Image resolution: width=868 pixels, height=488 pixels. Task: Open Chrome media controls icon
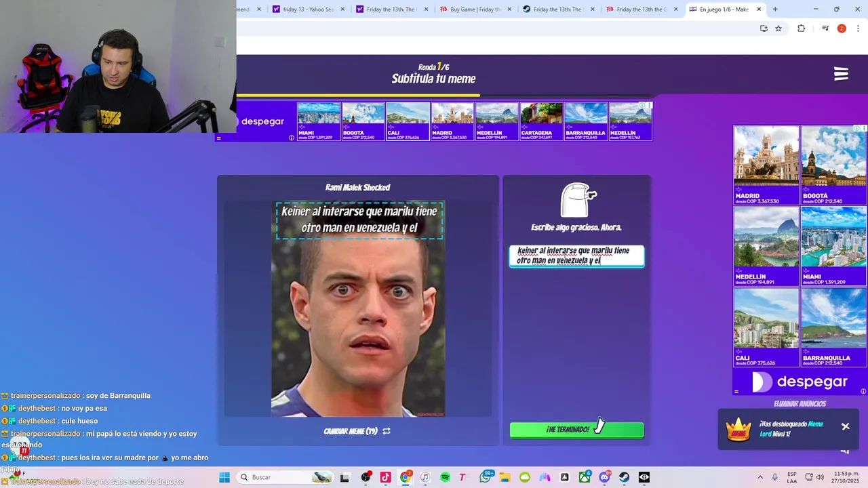tap(825, 28)
